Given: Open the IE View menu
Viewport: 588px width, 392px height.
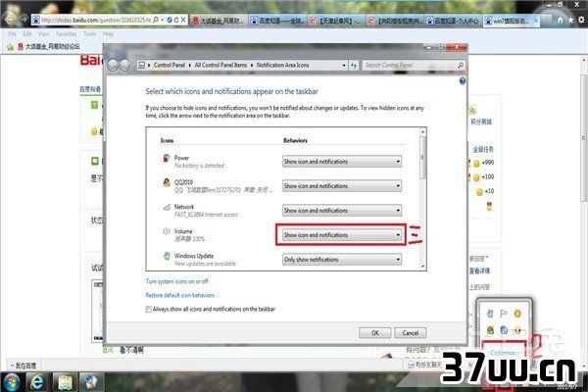Looking at the screenshot, I should pos(43,33).
